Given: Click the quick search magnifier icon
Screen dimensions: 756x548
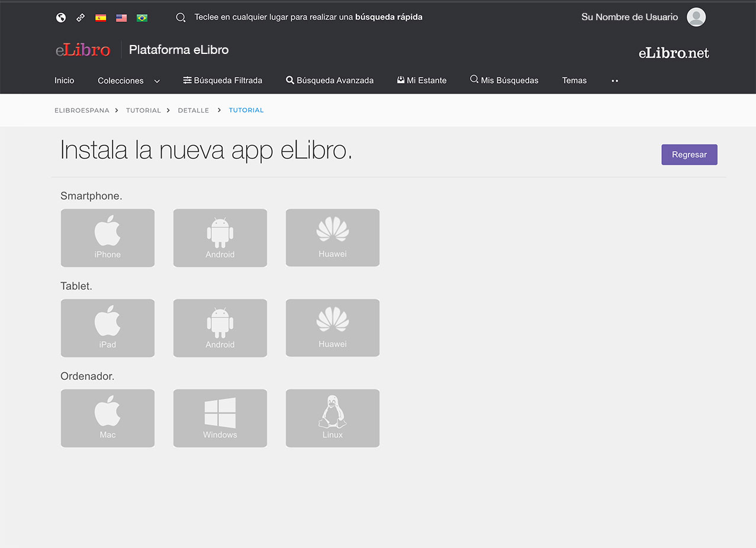Looking at the screenshot, I should (x=181, y=18).
